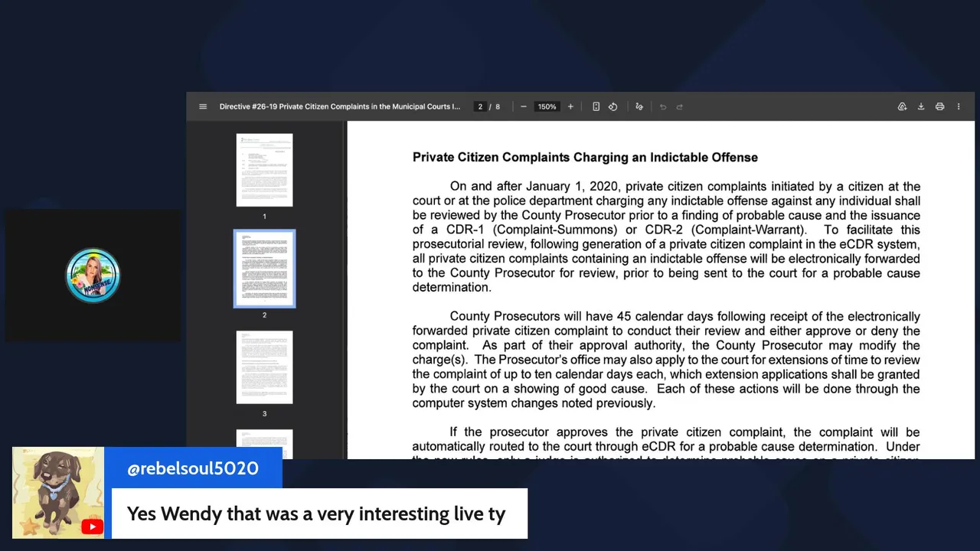Click the save to Drive icon
Viewport: 980px width, 551px height.
(902, 106)
